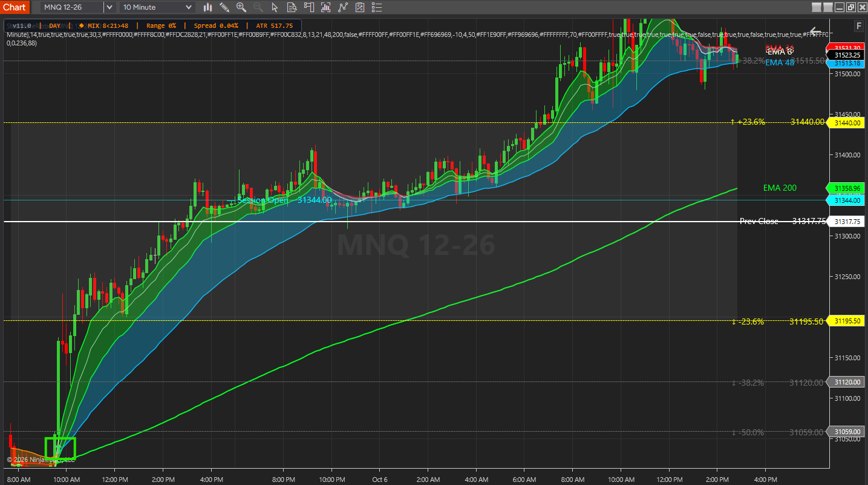Activate the Zoom In magnifier tool
868x485 pixels.
click(x=241, y=7)
